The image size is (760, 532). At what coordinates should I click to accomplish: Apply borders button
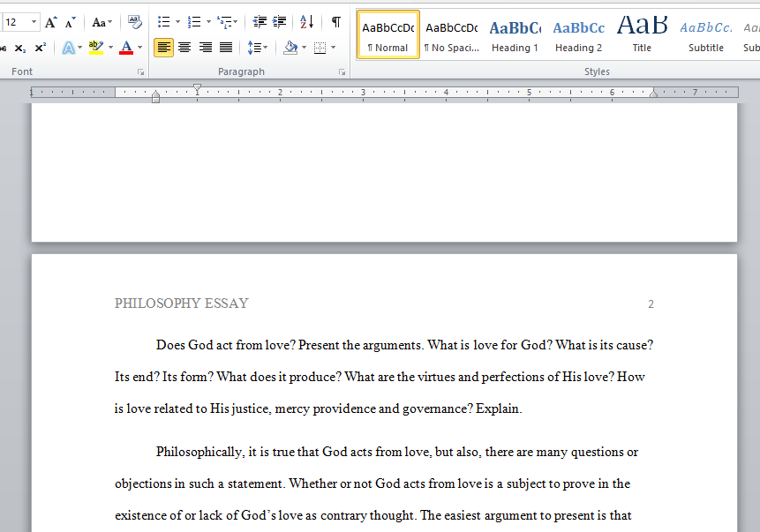pos(320,48)
